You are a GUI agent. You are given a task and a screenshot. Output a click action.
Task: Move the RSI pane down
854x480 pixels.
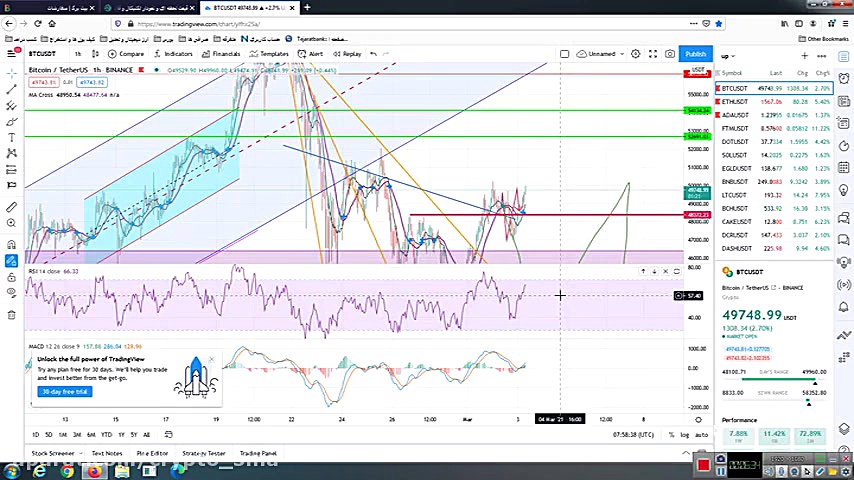click(654, 271)
